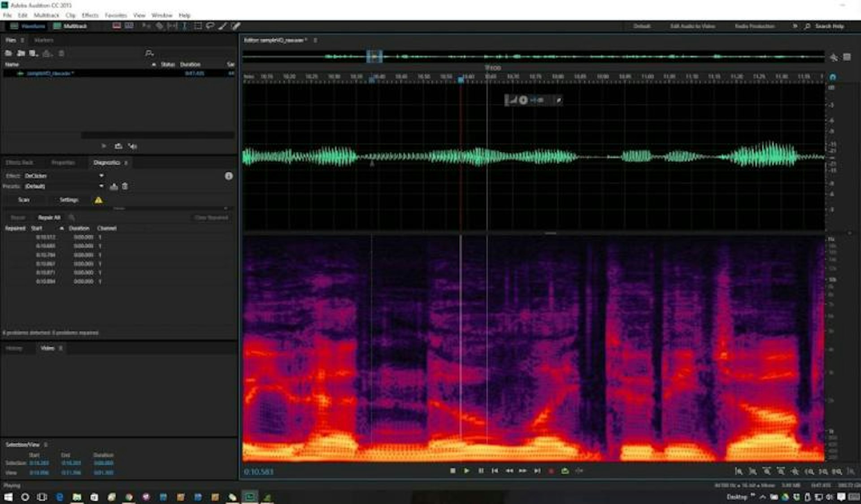Screen dimensions: 861x504
Task: Click the yellow warning triangle icon
Action: (x=98, y=200)
